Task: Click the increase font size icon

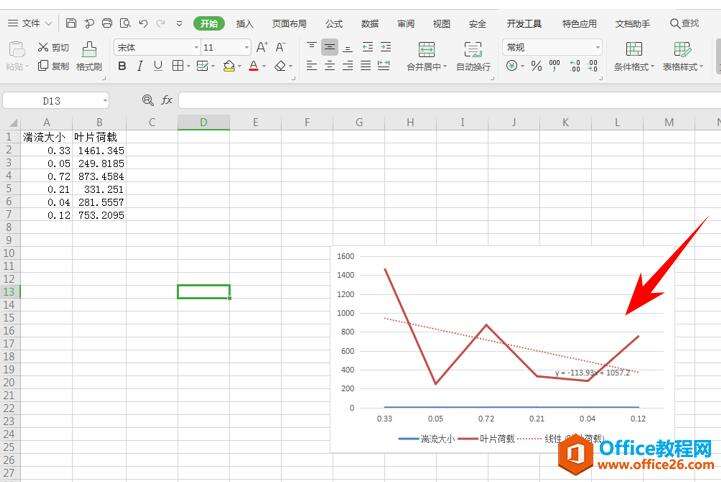Action: [262, 47]
